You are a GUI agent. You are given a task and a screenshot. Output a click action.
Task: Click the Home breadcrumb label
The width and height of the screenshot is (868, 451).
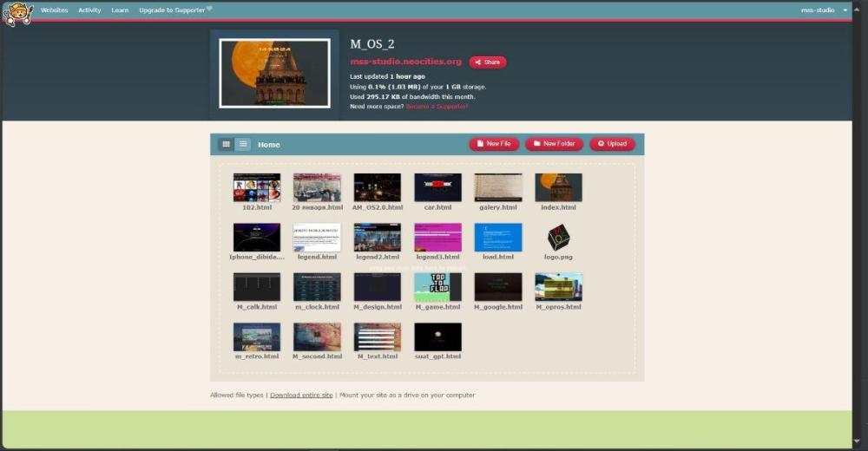[269, 145]
